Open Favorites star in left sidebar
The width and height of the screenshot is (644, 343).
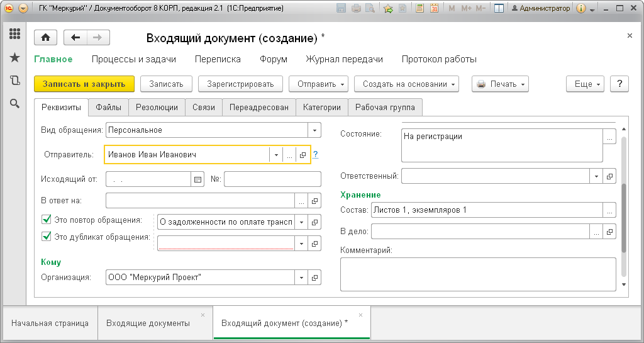(15, 57)
